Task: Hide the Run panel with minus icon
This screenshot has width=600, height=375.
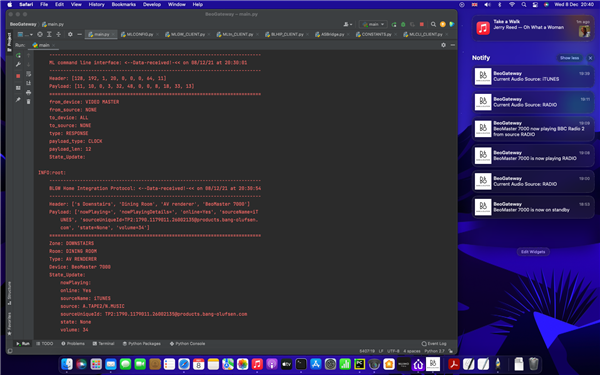Action: (452, 45)
